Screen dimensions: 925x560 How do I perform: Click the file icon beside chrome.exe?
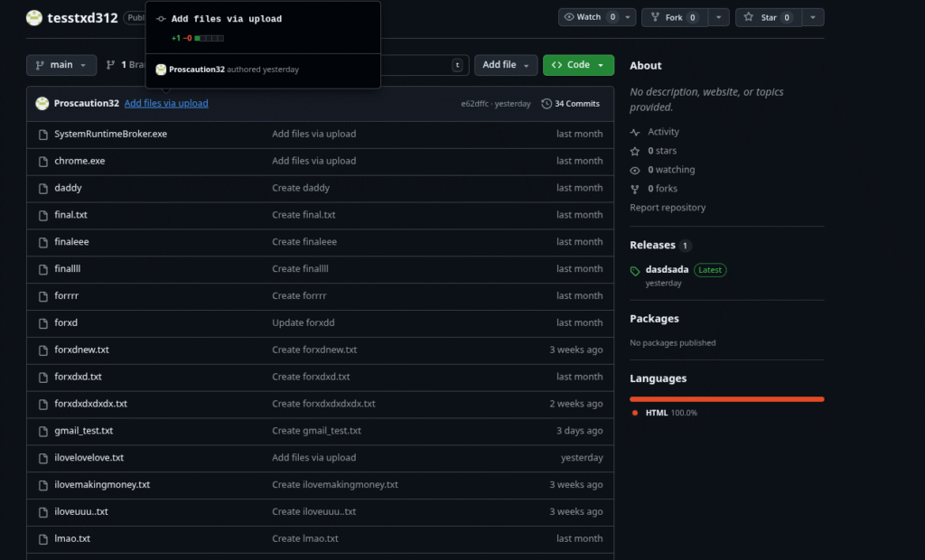(42, 161)
